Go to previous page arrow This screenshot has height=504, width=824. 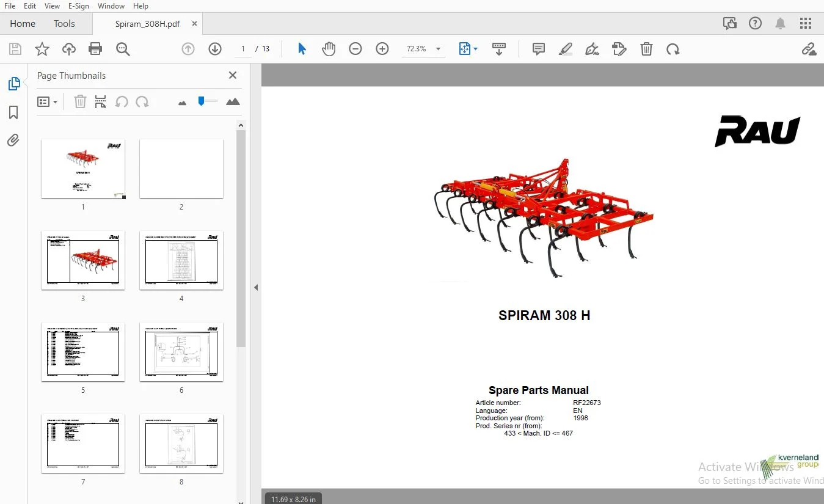(x=188, y=49)
